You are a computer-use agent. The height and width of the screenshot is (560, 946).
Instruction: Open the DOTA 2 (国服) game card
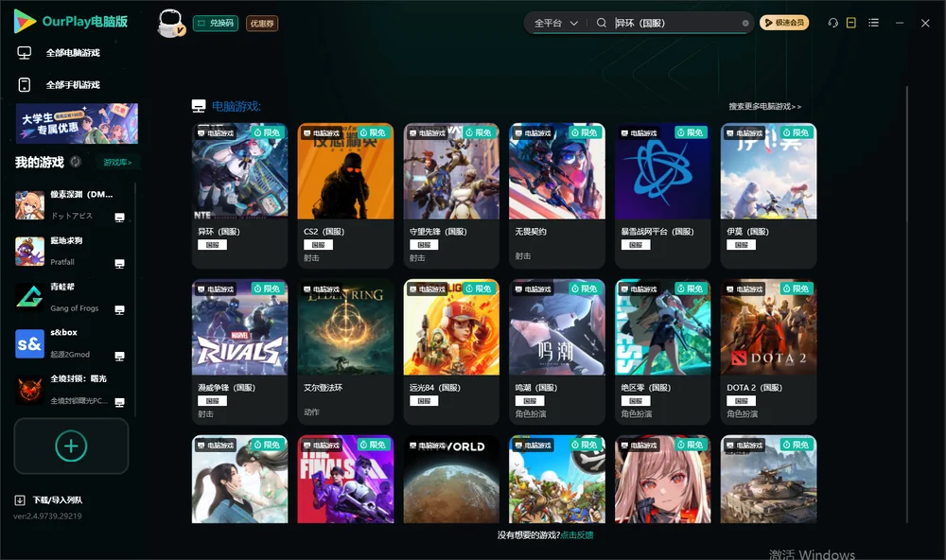point(768,352)
